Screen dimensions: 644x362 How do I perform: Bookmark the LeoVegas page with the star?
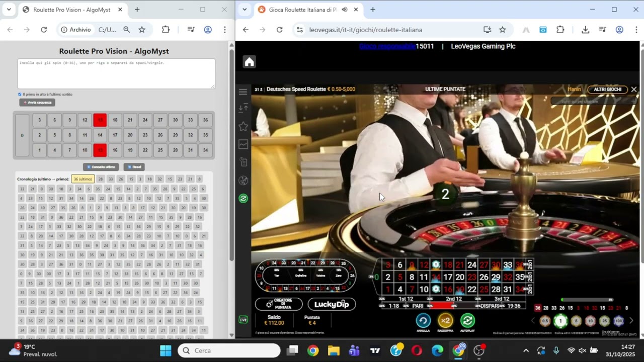(x=502, y=30)
